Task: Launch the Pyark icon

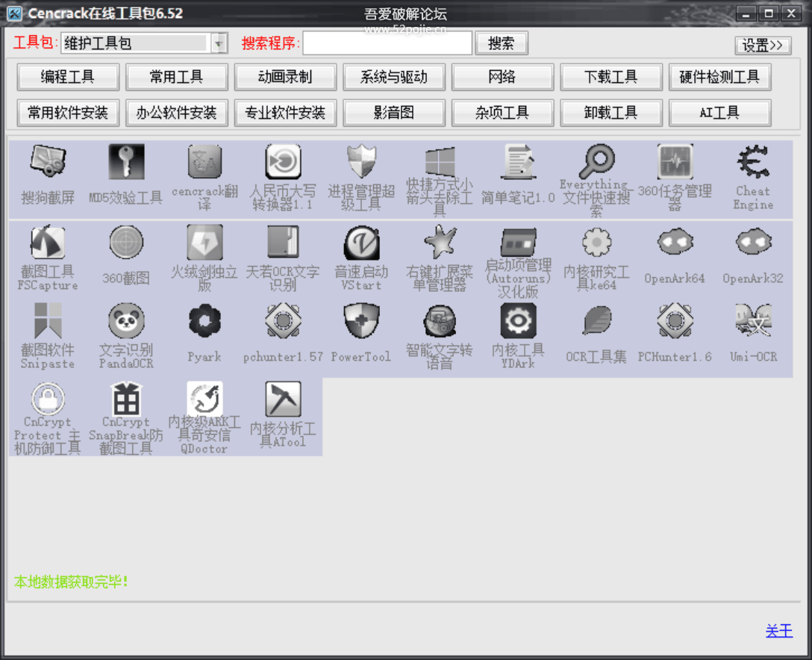Action: tap(204, 321)
